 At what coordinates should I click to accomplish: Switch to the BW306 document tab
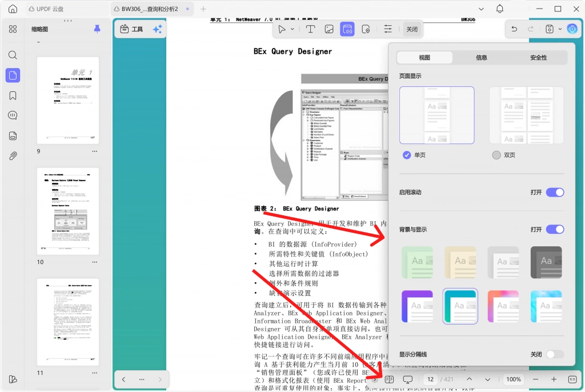tap(152, 9)
